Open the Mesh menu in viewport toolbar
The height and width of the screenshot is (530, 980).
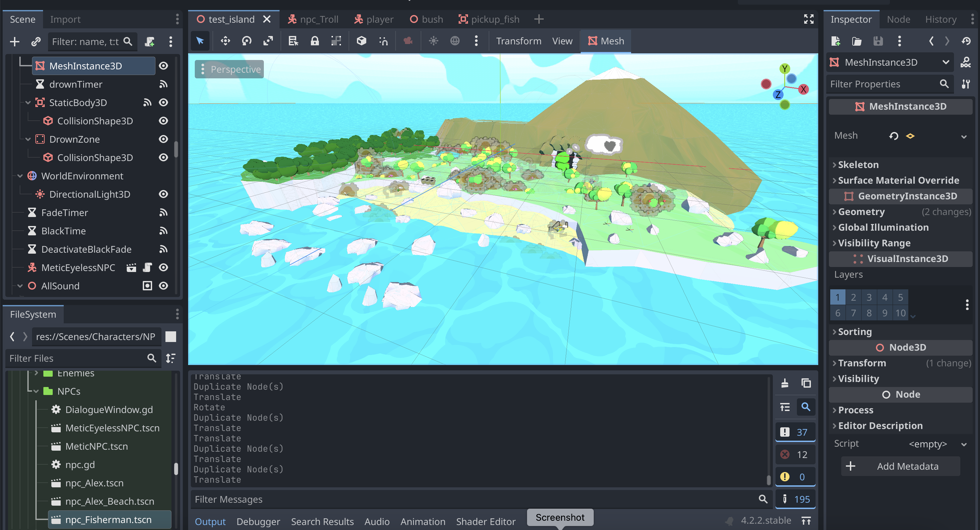click(x=605, y=41)
